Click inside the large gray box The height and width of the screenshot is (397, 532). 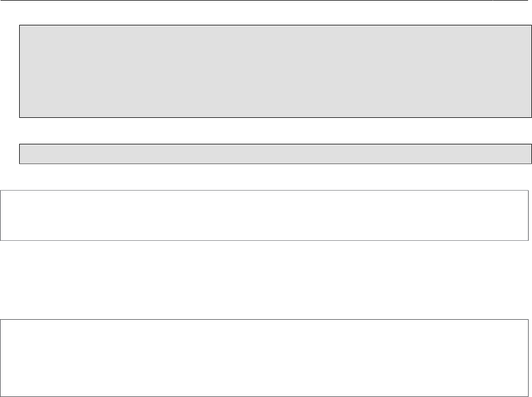[276, 71]
